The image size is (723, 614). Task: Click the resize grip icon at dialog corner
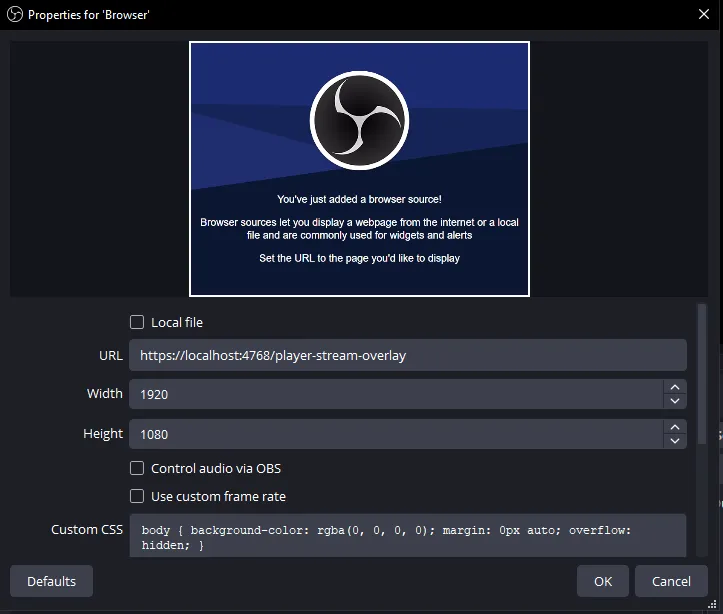712,604
